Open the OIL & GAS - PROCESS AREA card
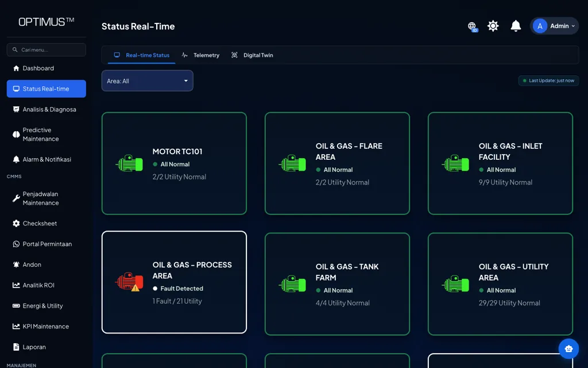 point(174,282)
